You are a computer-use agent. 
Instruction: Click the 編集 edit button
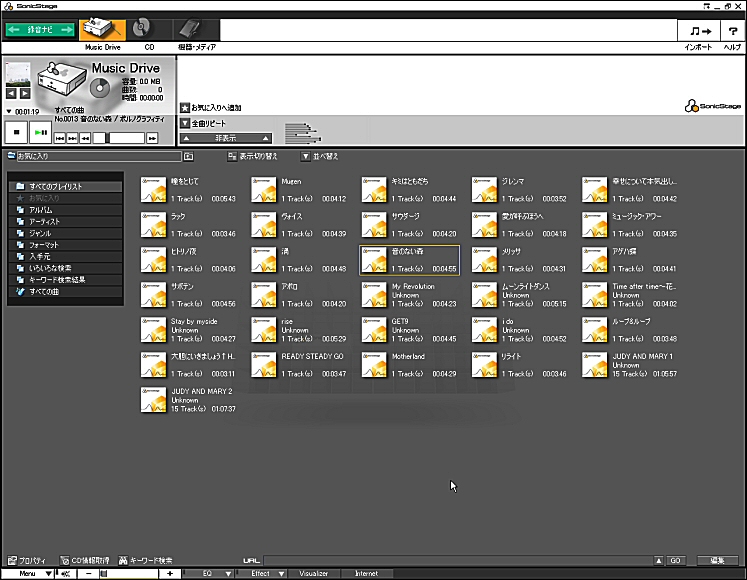(x=717, y=561)
